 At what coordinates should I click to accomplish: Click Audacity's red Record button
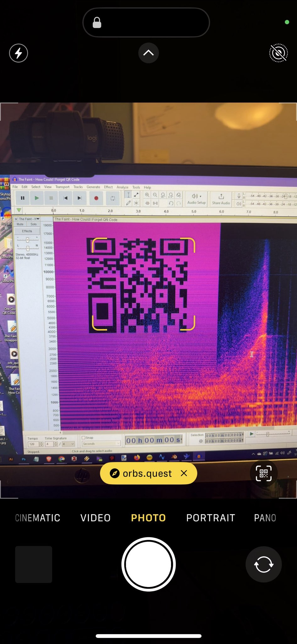coord(96,198)
